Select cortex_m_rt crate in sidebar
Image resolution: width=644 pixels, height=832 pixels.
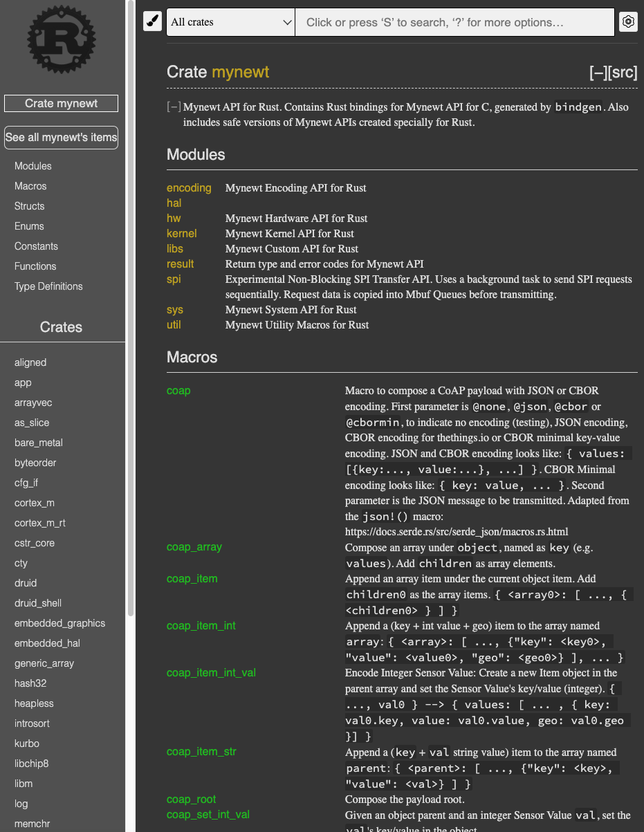pos(40,523)
